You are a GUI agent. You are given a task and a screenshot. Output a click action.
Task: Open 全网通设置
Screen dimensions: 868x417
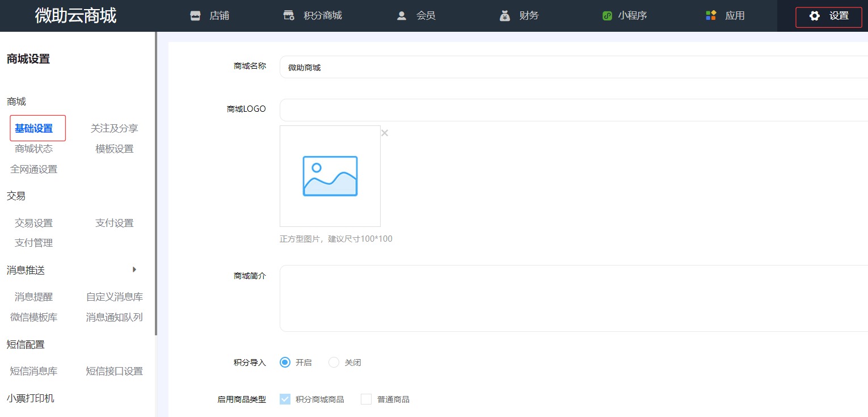[34, 169]
